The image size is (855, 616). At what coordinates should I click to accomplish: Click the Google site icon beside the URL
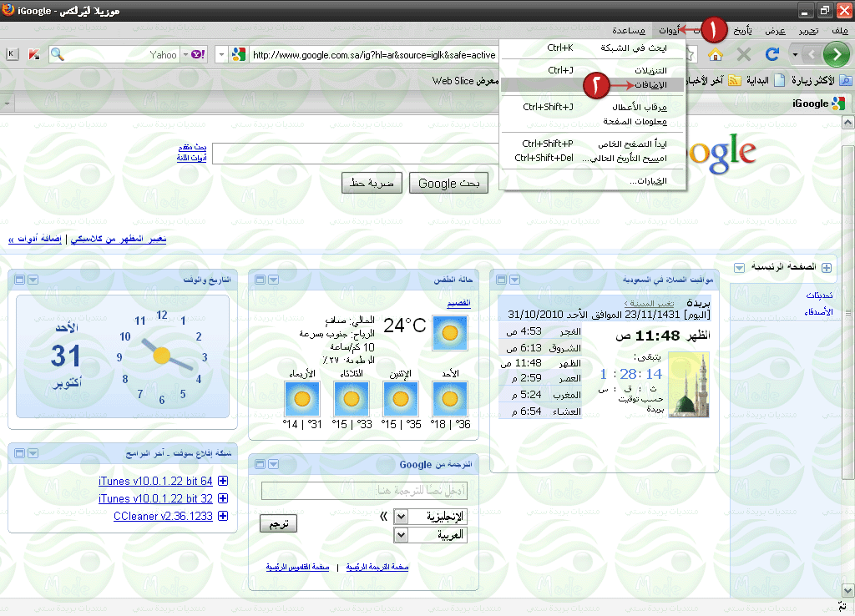click(x=238, y=54)
